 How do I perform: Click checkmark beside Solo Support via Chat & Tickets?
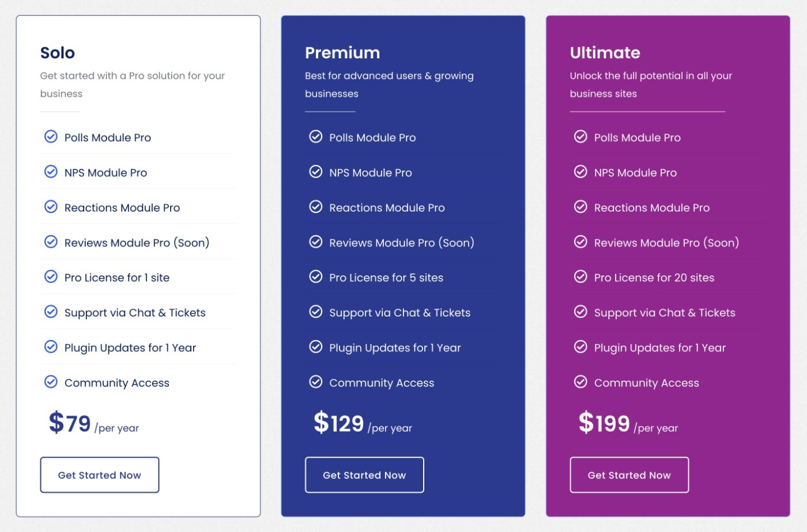tap(51, 312)
